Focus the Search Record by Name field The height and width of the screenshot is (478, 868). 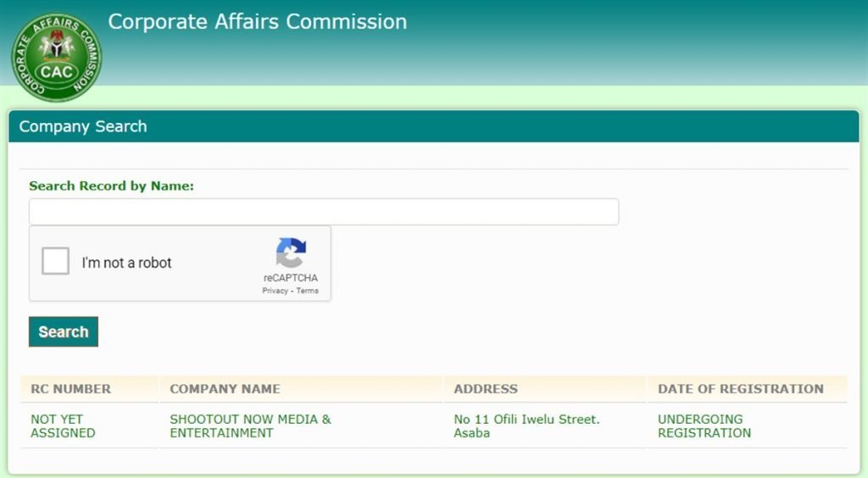coord(324,212)
